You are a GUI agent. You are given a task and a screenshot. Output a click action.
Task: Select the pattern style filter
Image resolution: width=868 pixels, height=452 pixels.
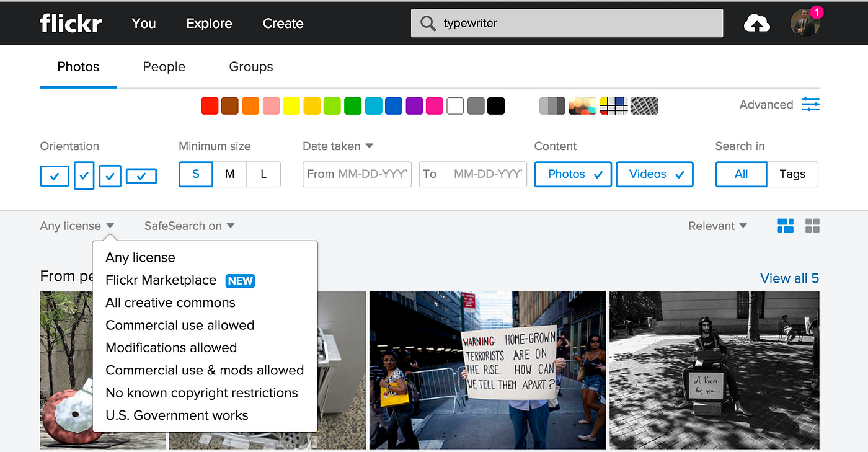[x=644, y=106]
